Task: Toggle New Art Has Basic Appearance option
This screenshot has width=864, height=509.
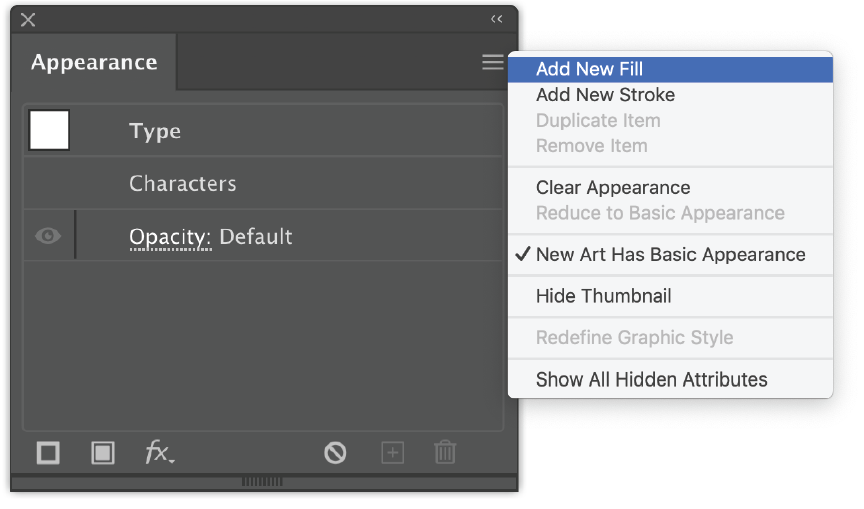Action: pyautogui.click(x=670, y=254)
